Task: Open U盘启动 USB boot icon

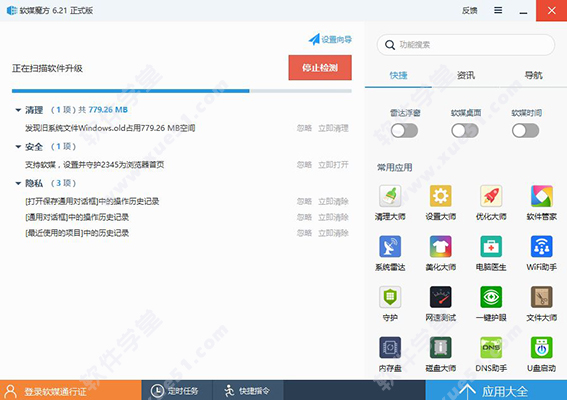Action: tap(541, 348)
